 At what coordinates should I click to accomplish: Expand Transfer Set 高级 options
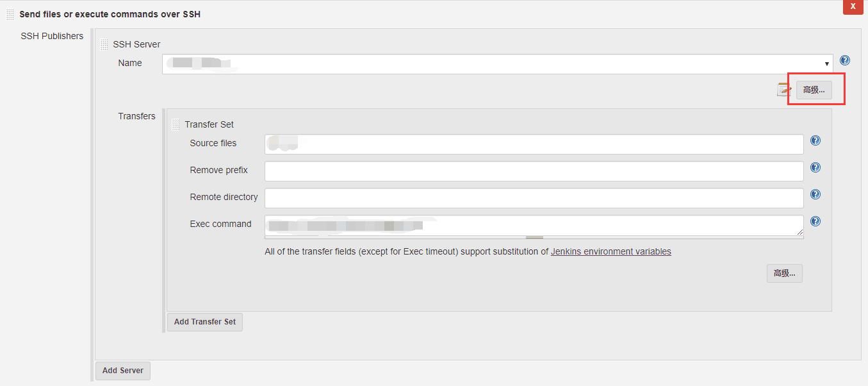tap(785, 273)
